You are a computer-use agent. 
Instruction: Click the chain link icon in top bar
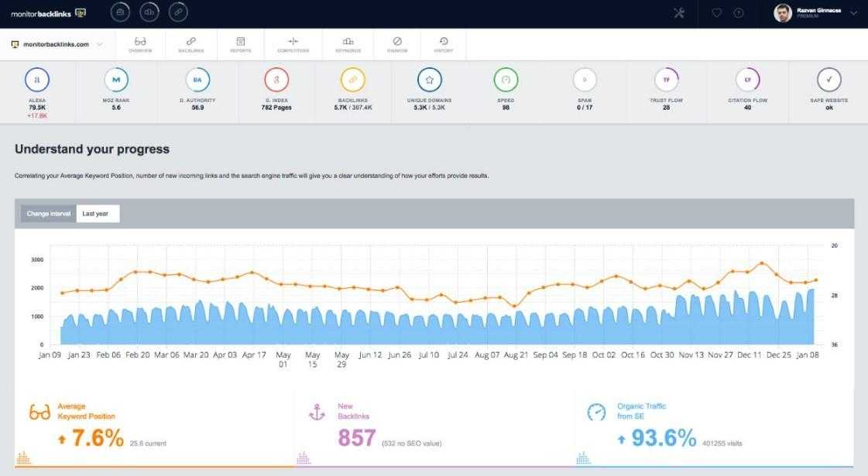[x=178, y=12]
